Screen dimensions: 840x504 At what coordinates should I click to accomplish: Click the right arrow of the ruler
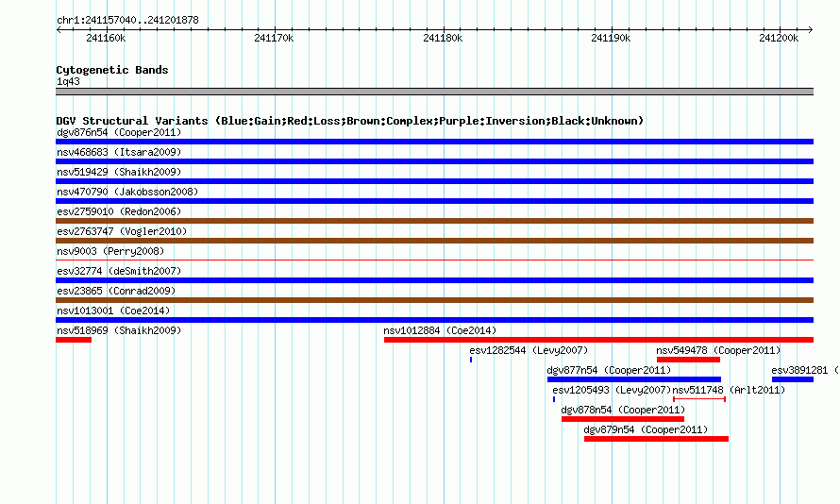click(811, 30)
